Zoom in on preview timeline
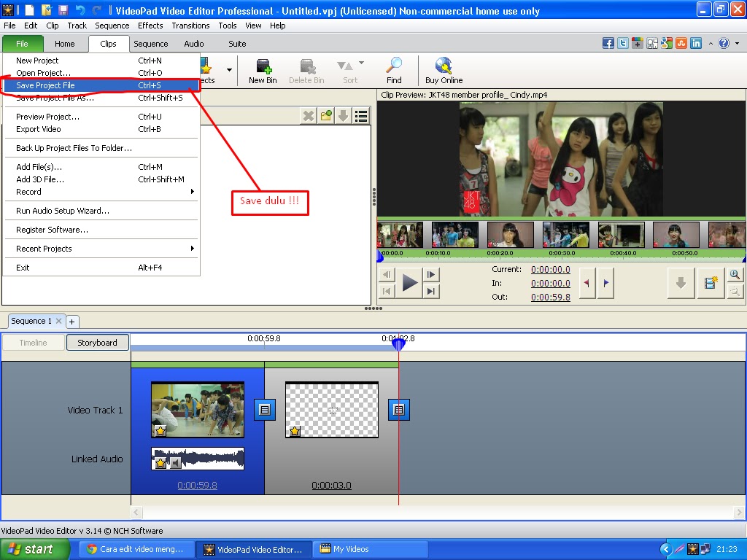 point(735,275)
